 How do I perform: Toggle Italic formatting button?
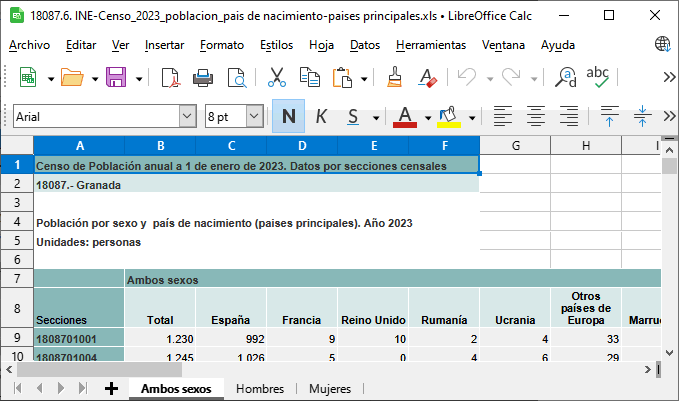(x=321, y=116)
